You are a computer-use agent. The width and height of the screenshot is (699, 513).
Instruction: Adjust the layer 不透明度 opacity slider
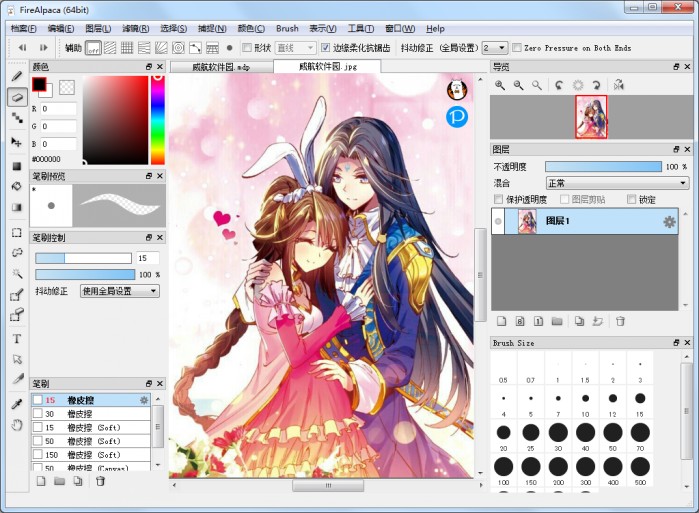pyautogui.click(x=603, y=166)
